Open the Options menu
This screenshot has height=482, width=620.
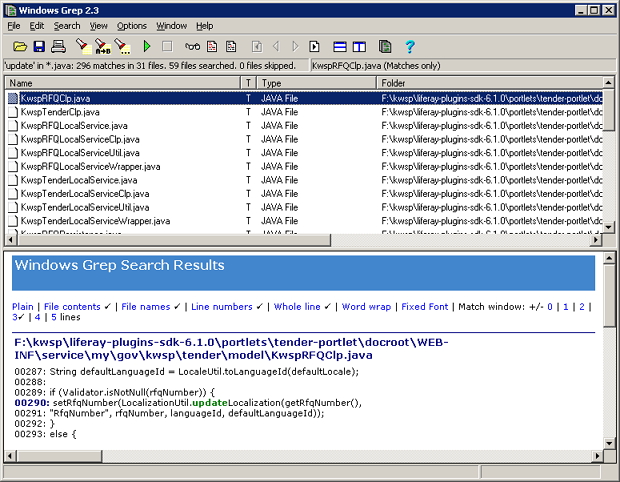coord(132,26)
